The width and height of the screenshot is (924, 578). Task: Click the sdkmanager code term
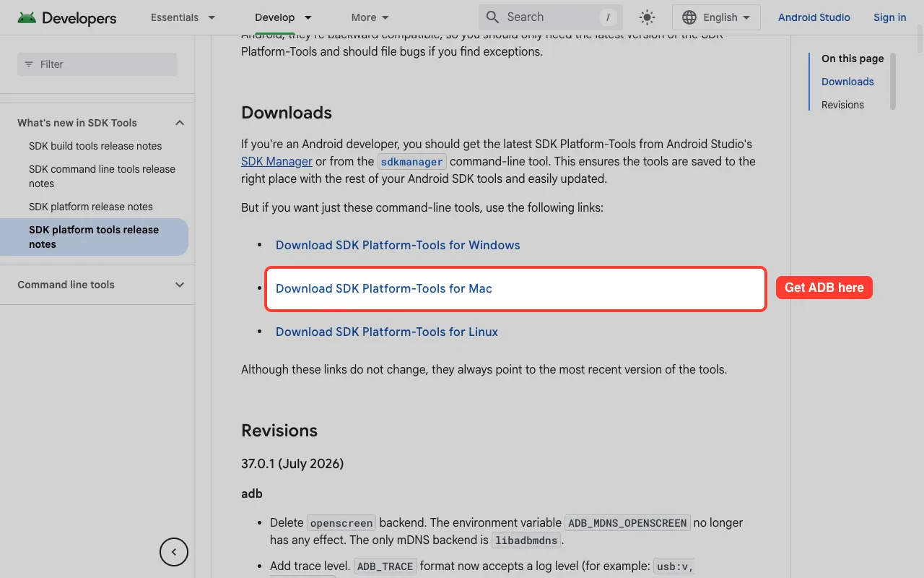tap(412, 162)
